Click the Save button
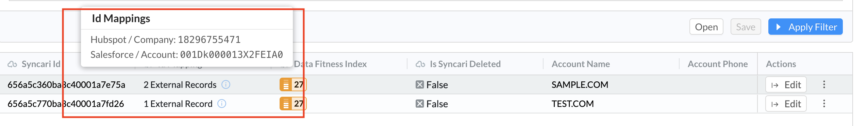 tap(746, 27)
